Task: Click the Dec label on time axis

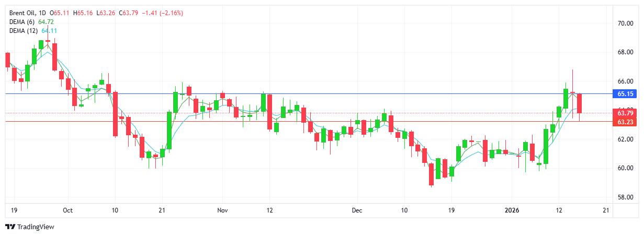Action: (357, 210)
